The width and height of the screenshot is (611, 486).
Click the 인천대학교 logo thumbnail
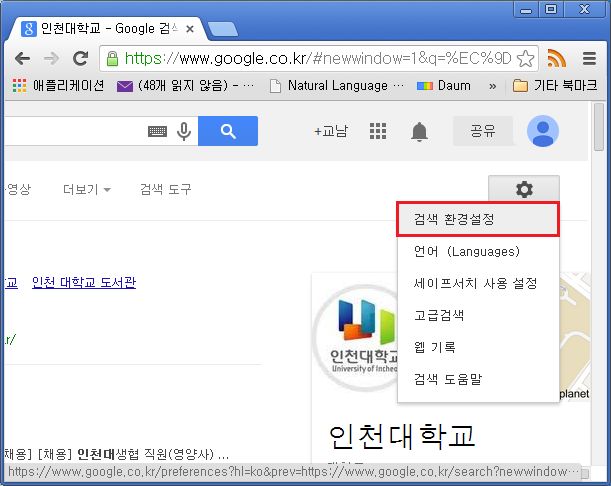point(357,337)
